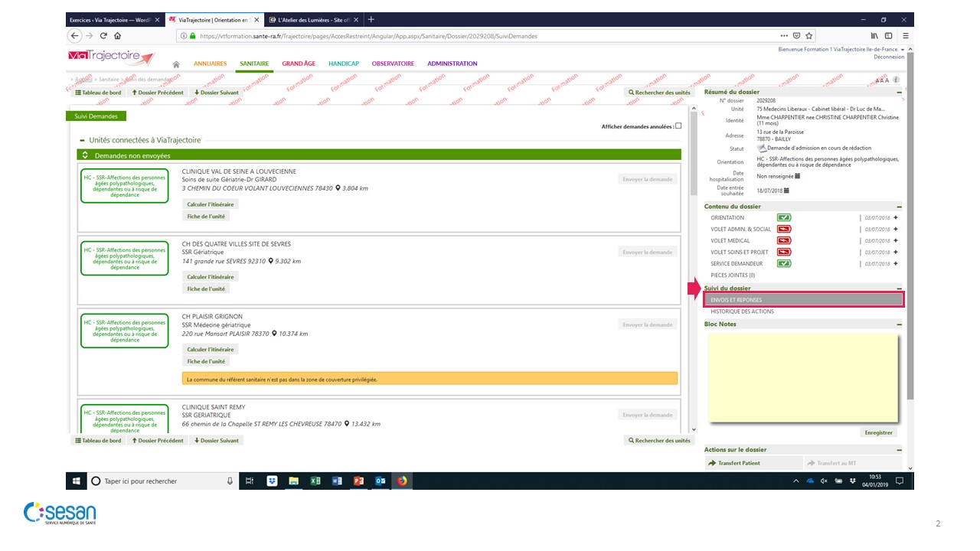Select ENVOIS ET REPONSES entry
This screenshot has height=551, width=980.
tap(803, 300)
